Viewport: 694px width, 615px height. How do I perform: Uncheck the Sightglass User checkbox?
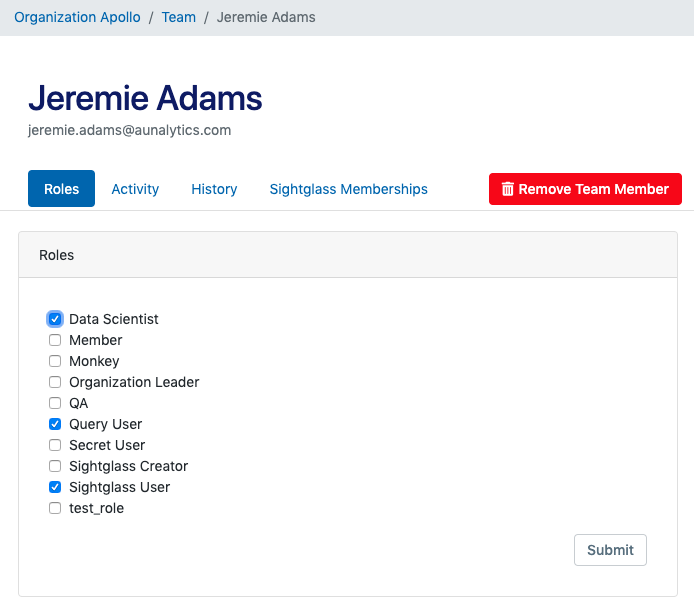[55, 487]
